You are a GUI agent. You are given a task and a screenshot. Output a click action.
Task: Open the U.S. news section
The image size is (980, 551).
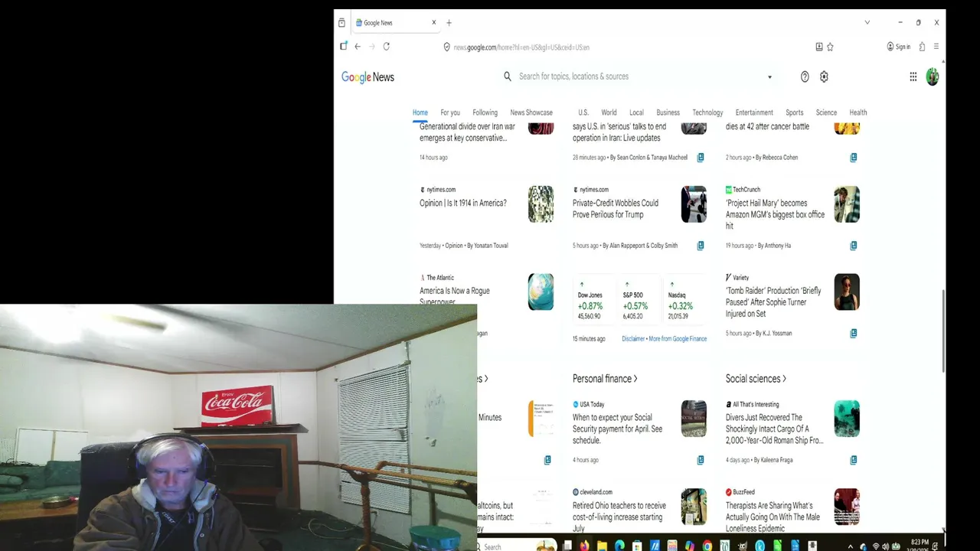(583, 112)
